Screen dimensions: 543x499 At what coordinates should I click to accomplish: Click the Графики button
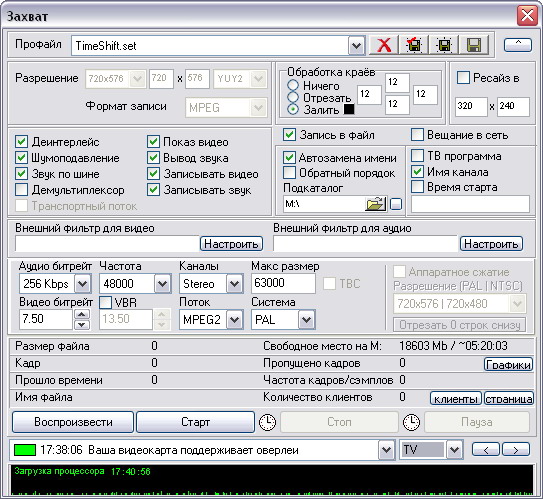(508, 365)
